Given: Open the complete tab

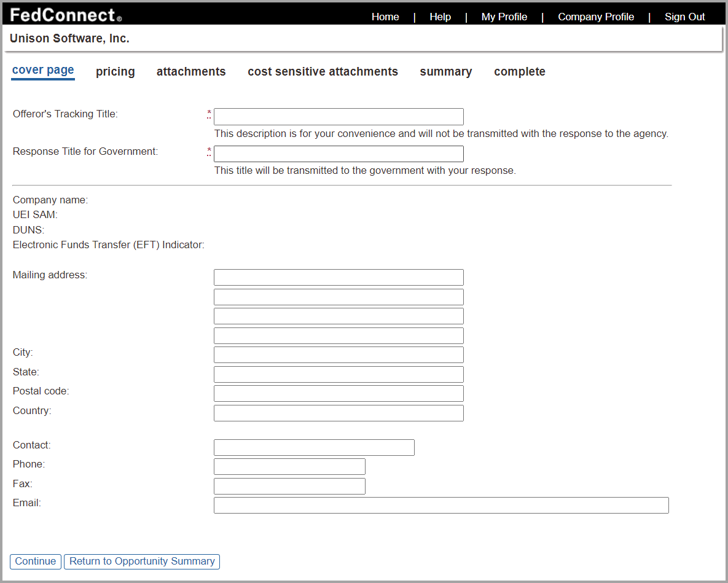Looking at the screenshot, I should [519, 72].
